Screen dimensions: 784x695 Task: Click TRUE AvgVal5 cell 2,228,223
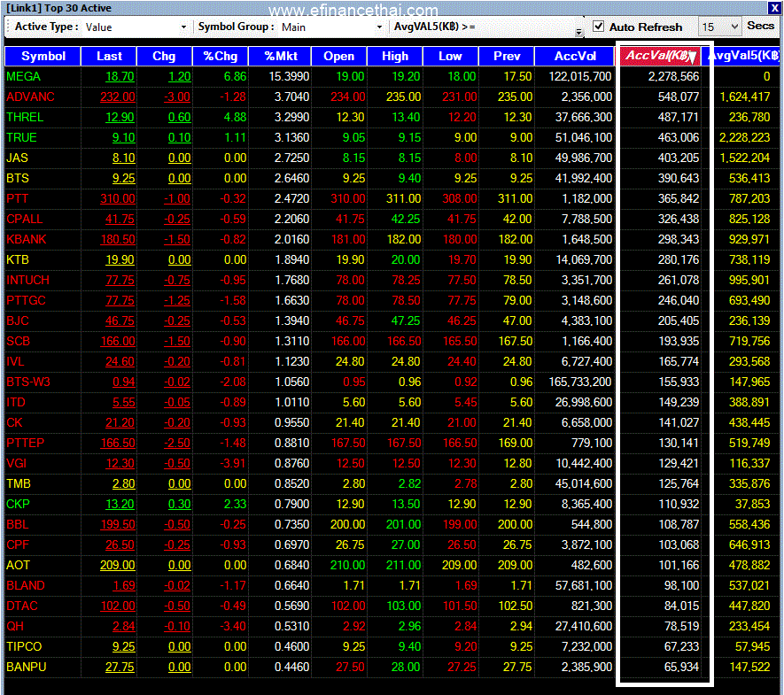click(744, 138)
